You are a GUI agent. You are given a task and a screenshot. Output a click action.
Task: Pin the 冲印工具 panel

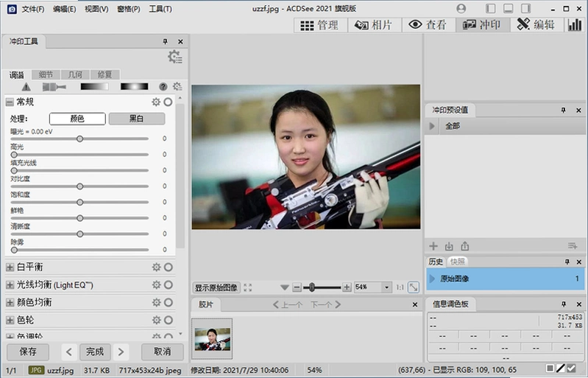coord(166,42)
